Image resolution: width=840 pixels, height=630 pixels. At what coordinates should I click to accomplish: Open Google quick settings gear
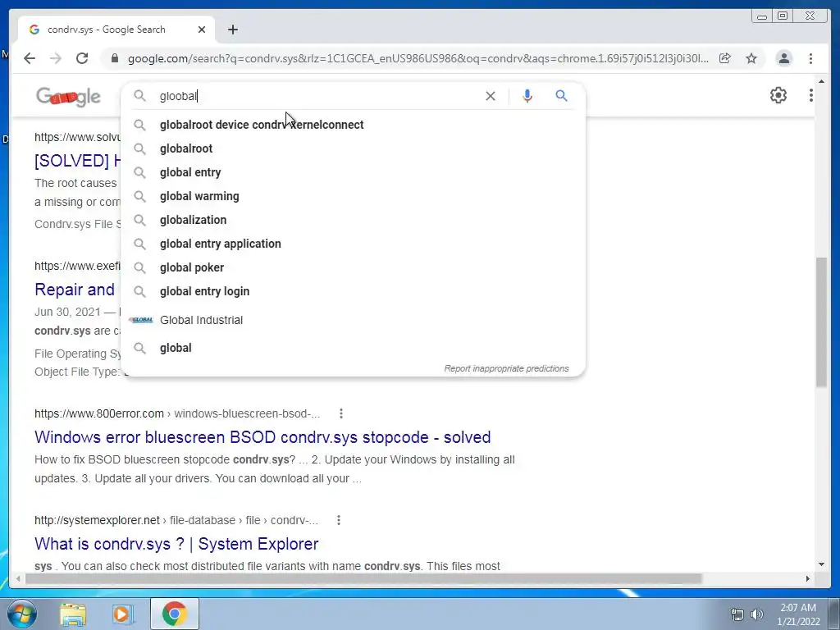[x=778, y=95]
